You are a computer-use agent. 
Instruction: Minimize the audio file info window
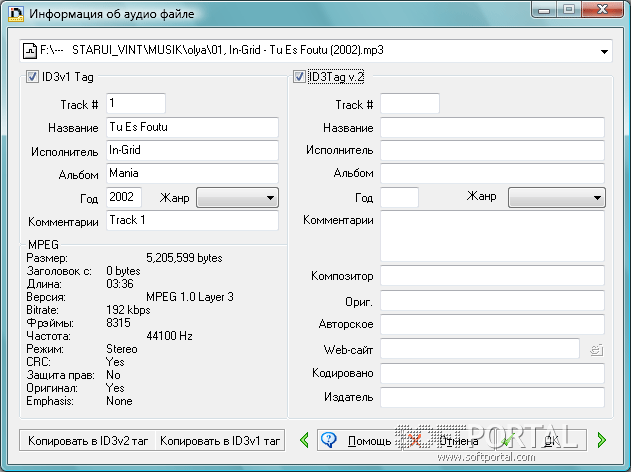tap(544, 10)
